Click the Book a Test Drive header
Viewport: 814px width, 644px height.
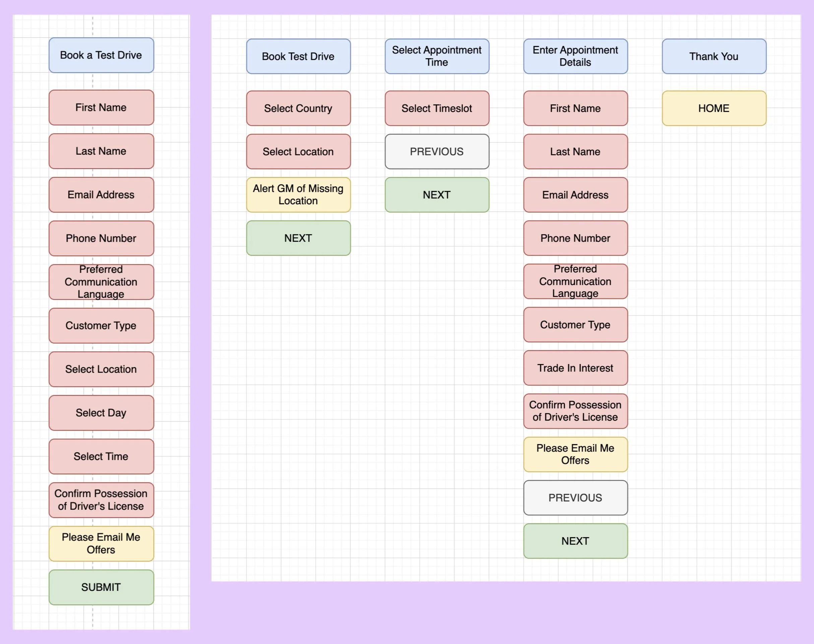101,55
